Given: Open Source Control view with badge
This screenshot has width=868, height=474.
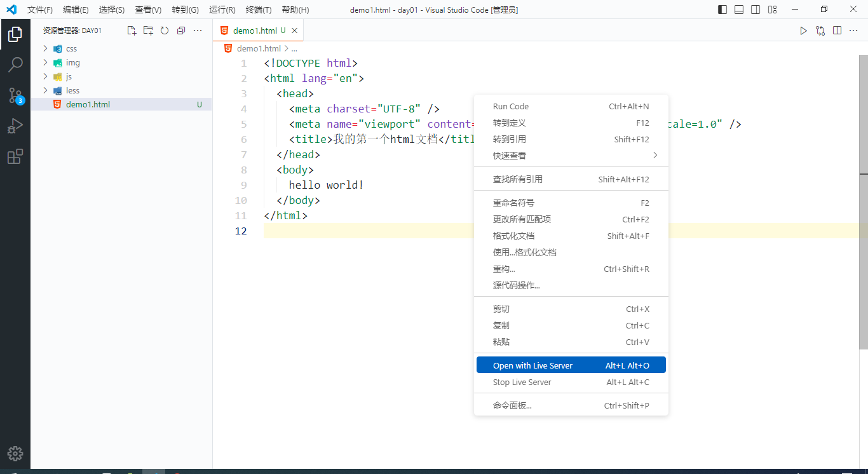Looking at the screenshot, I should coord(15,95).
